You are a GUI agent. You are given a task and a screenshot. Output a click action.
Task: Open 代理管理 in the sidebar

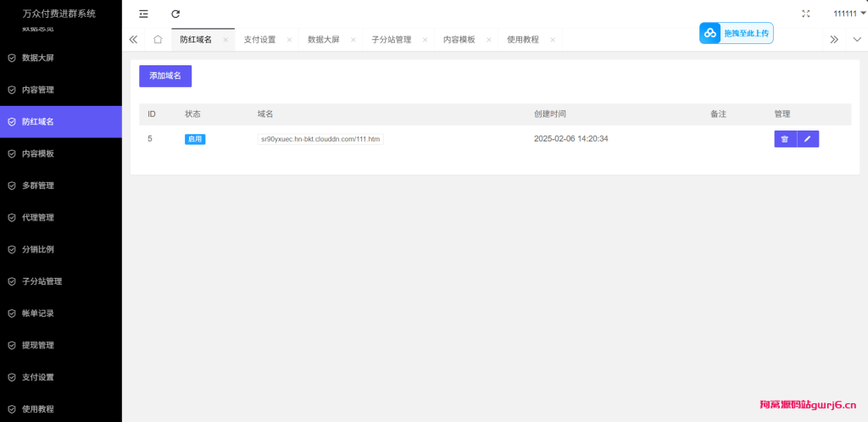coord(38,218)
